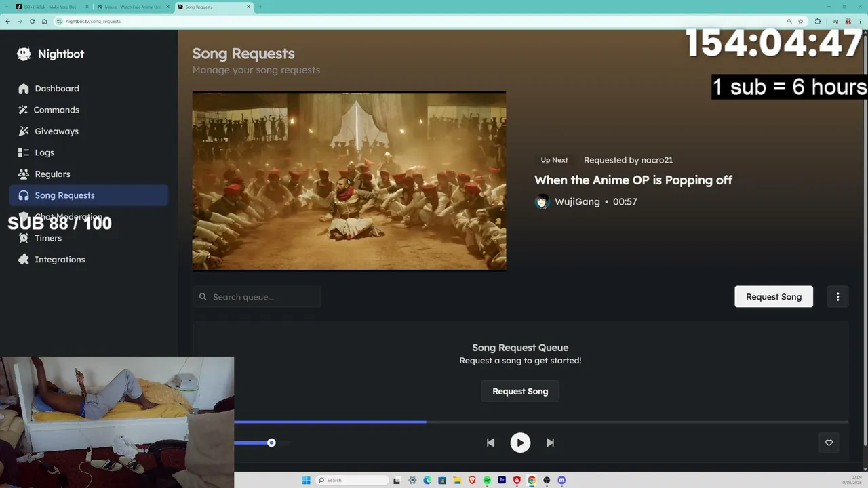The image size is (868, 488).
Task: Click the video player thumbnail
Action: 349,181
